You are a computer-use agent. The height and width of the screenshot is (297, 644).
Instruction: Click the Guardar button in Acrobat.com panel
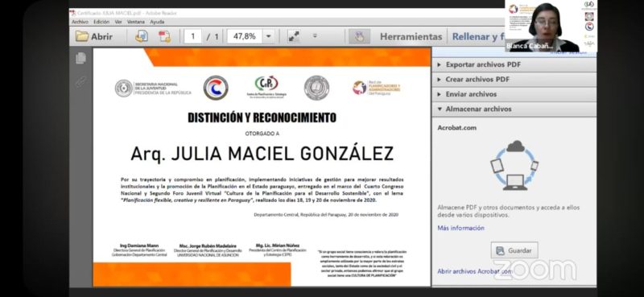[514, 250]
